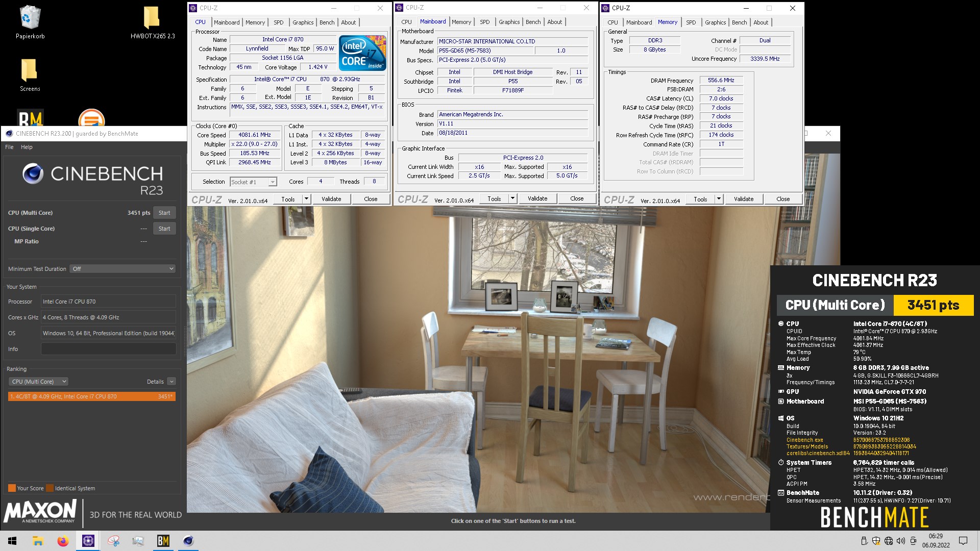This screenshot has height=551, width=980.
Task: Click the Processor field showing Intel Core i7 CPU 870
Action: tap(109, 302)
